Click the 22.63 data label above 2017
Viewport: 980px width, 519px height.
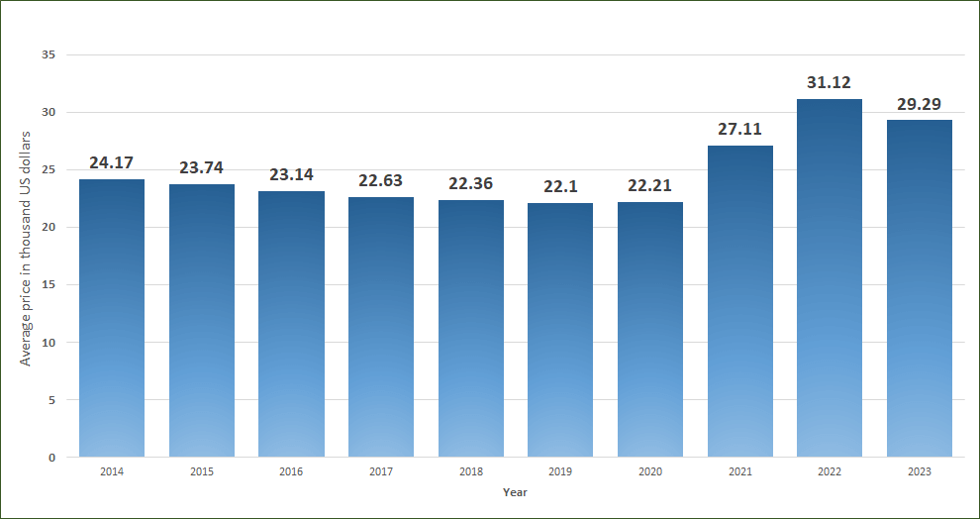[381, 180]
